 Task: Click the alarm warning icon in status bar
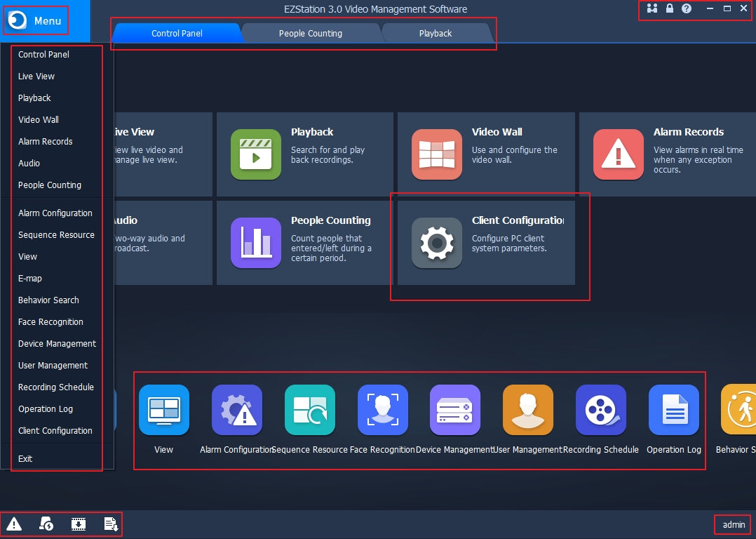pos(14,524)
